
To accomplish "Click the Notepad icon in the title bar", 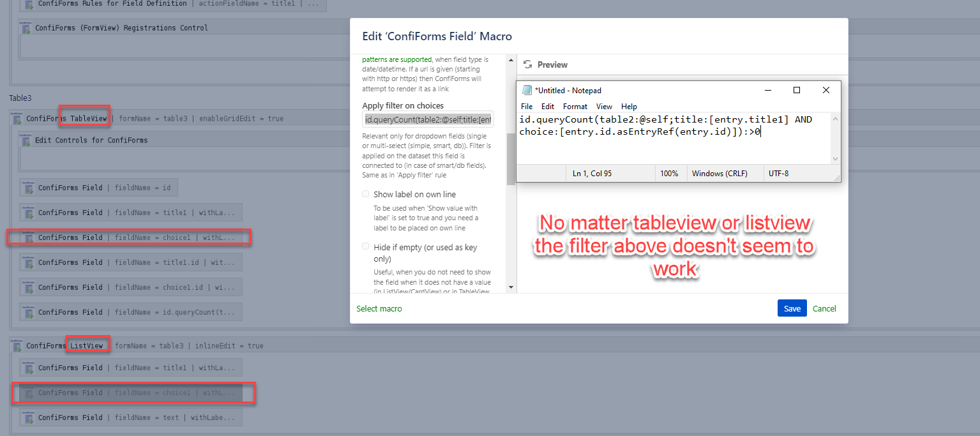I will (x=525, y=90).
